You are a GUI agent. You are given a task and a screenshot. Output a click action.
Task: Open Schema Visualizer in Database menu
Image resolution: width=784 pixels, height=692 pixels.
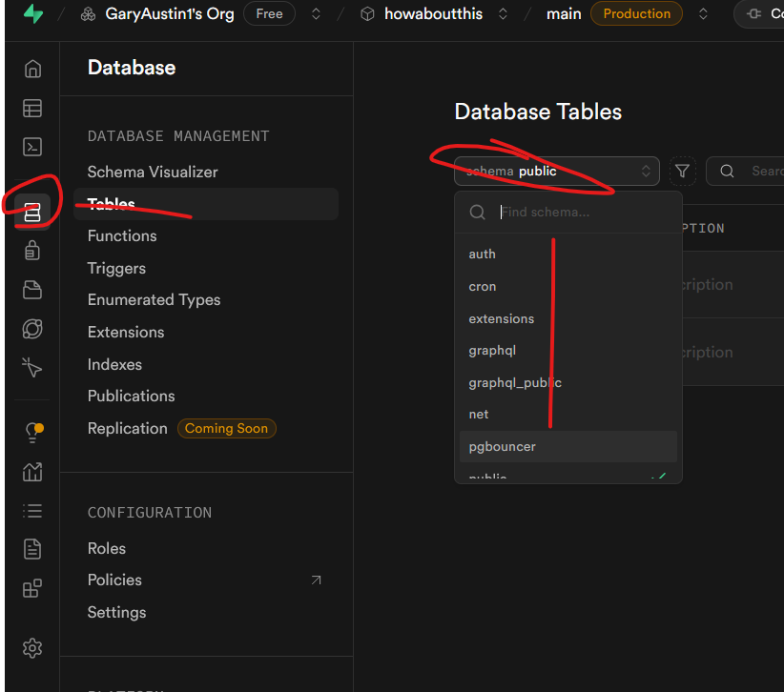coord(153,172)
